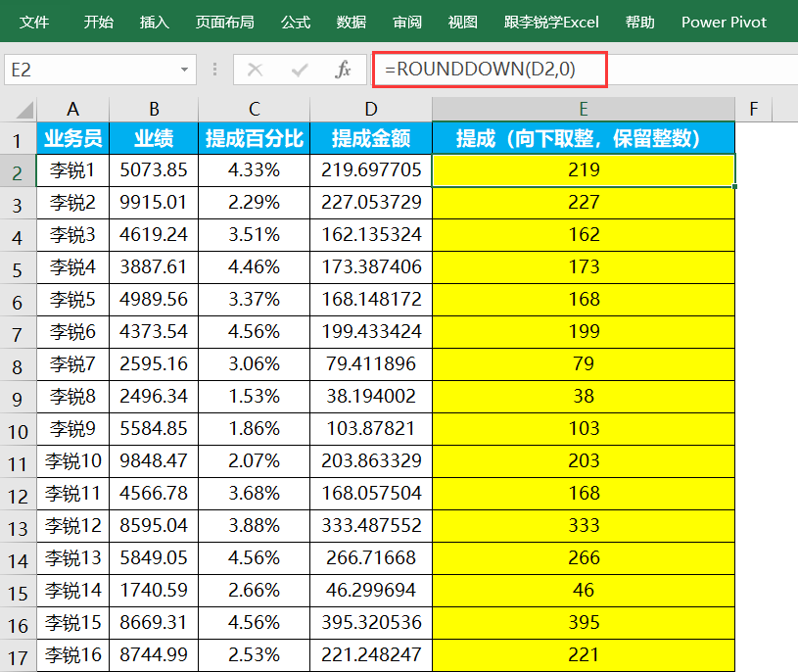Select row 1 header
Screen dimensions: 798x672
[x=18, y=138]
